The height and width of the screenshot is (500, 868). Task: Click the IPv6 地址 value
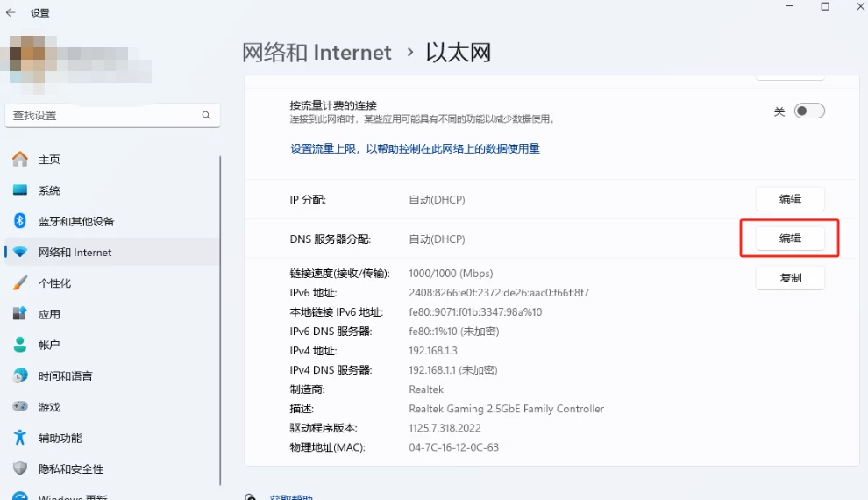click(499, 292)
